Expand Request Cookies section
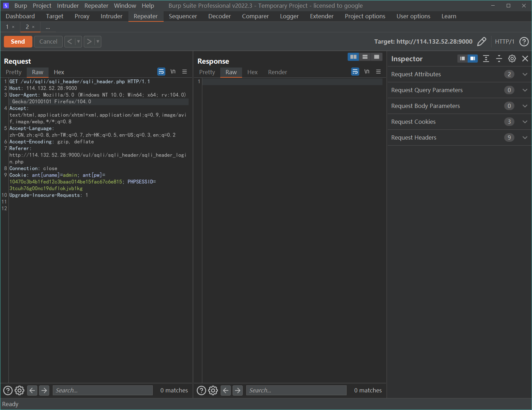 [x=460, y=122]
